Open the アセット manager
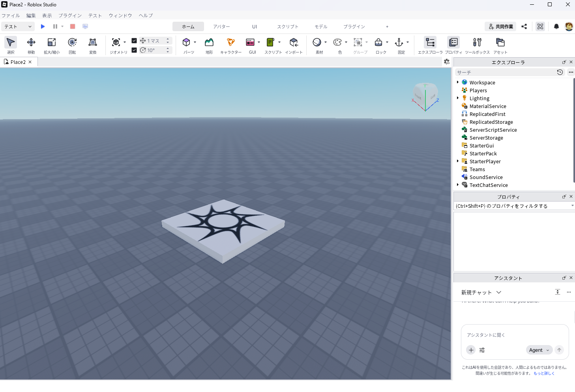Screen dimensions: 575x392 (500, 45)
